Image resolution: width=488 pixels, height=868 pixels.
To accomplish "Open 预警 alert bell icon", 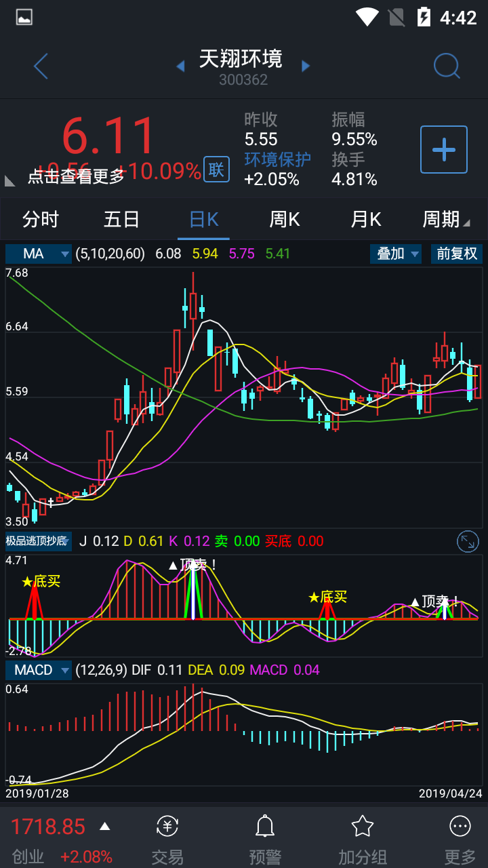I will click(265, 827).
